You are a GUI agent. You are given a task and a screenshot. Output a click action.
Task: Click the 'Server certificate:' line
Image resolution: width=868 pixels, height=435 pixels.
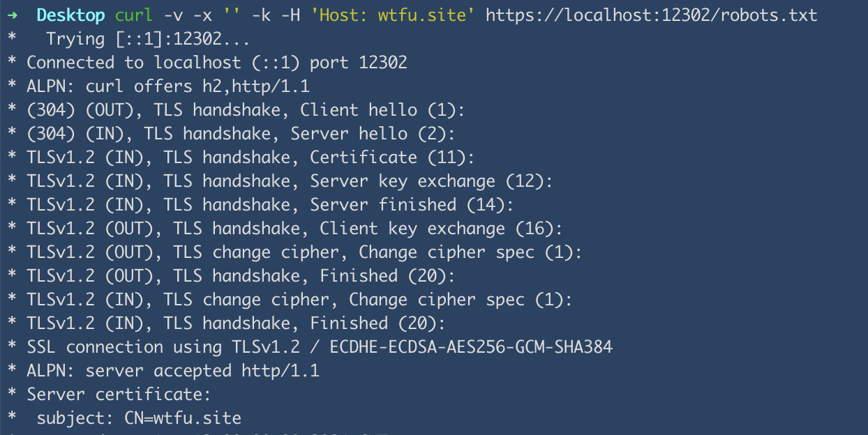pyautogui.click(x=119, y=395)
